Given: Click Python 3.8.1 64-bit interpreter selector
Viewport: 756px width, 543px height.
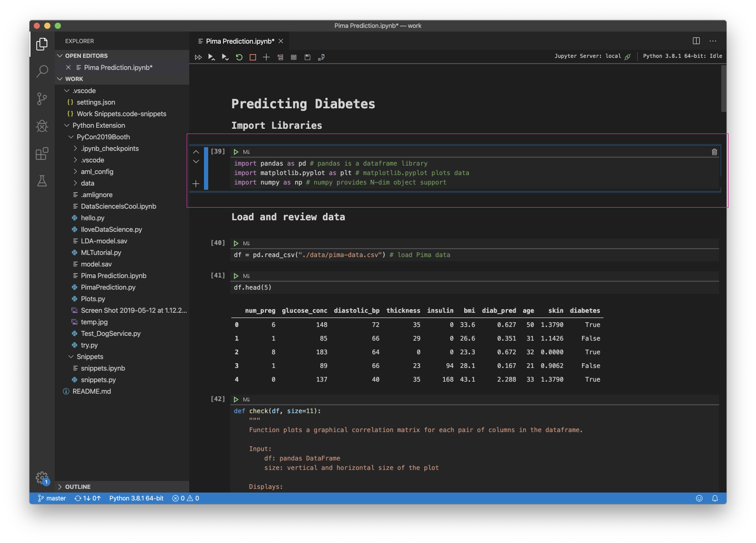Looking at the screenshot, I should 136,498.
